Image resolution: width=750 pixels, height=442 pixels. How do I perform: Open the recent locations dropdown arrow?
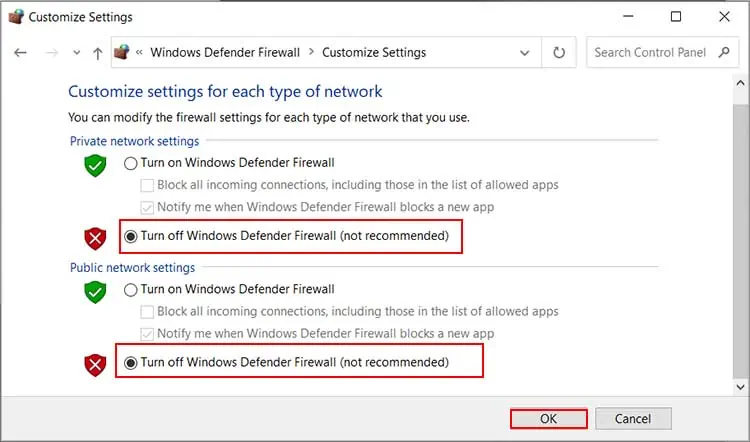point(75,54)
